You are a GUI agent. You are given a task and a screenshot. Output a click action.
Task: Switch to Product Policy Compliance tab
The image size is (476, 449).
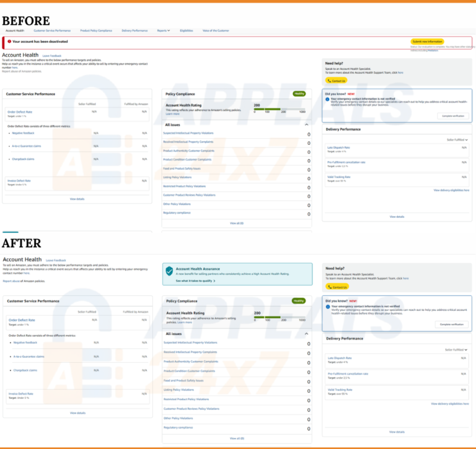96,30
